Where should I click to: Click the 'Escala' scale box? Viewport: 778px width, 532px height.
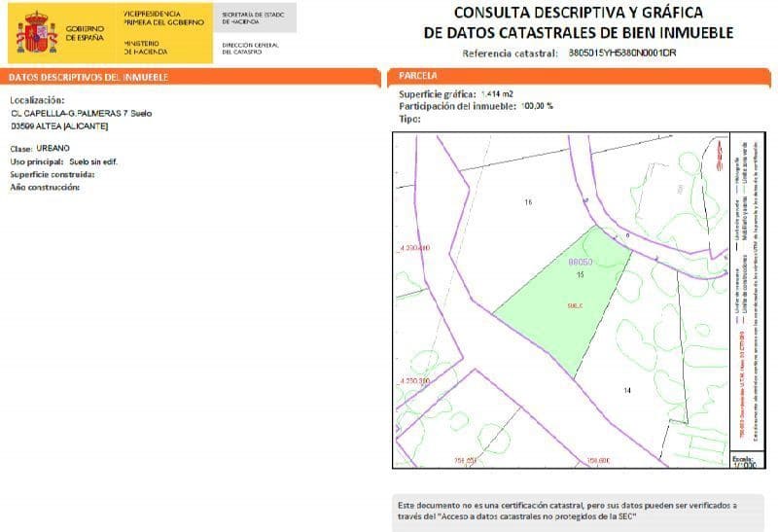746,461
